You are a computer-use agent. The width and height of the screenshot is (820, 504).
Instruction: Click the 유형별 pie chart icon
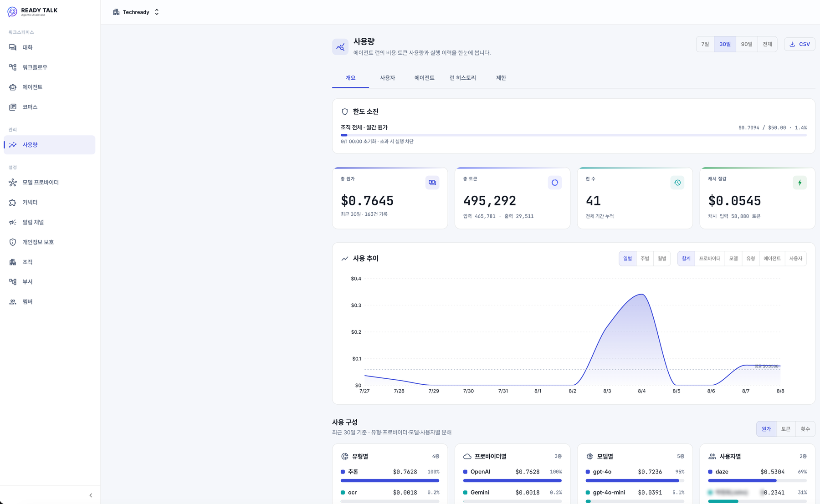click(x=345, y=456)
